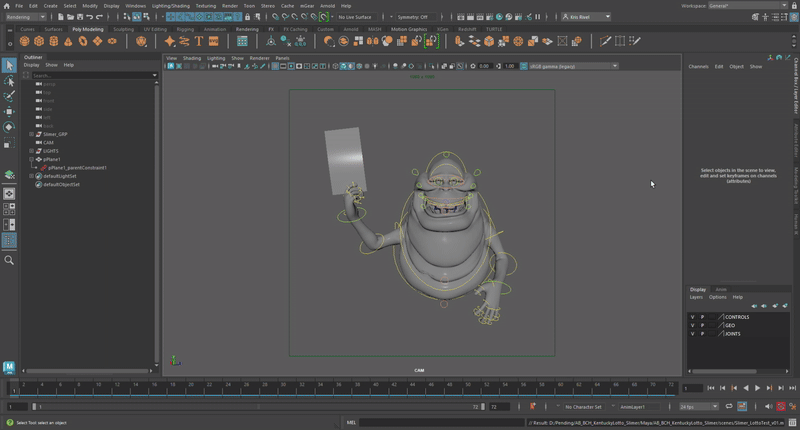This screenshot has height=430, width=800.
Task: Open the Workspace General dropdown
Action: pos(748,6)
